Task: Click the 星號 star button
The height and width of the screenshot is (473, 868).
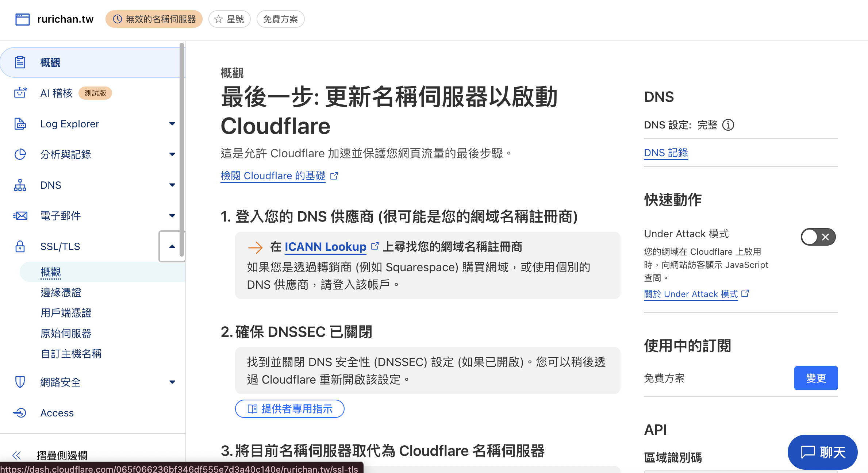Action: [x=230, y=19]
